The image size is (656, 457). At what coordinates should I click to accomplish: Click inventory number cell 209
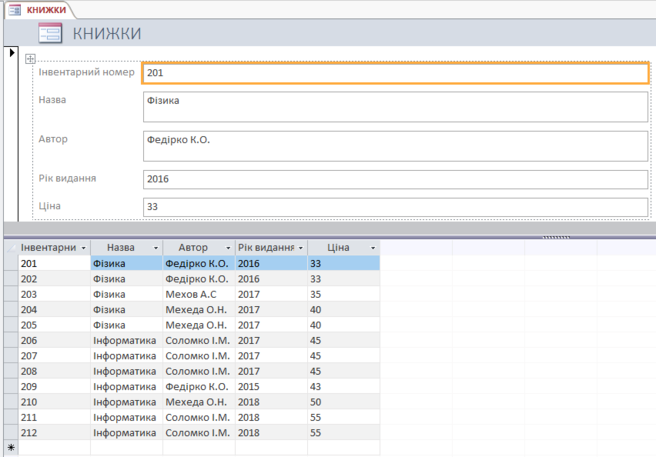54,386
